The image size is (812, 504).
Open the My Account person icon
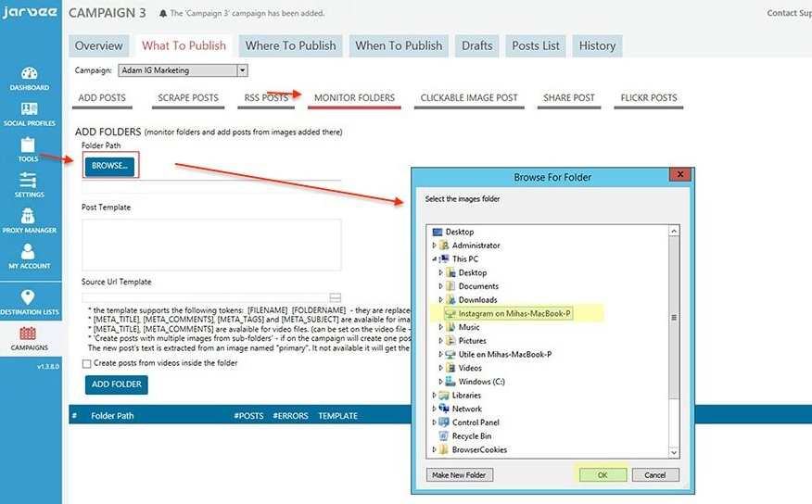tap(28, 251)
